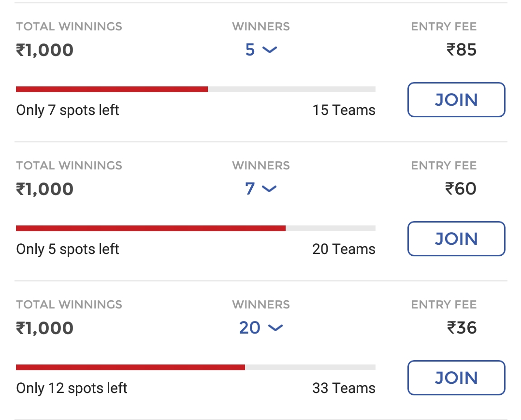The height and width of the screenshot is (420, 521).
Task: Open the winners count number 5
Action: (250, 50)
